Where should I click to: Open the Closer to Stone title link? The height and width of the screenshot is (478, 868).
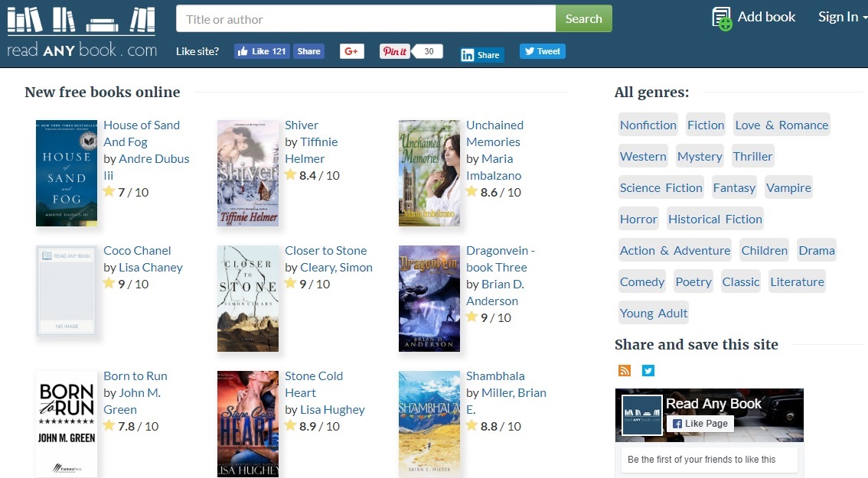[325, 251]
